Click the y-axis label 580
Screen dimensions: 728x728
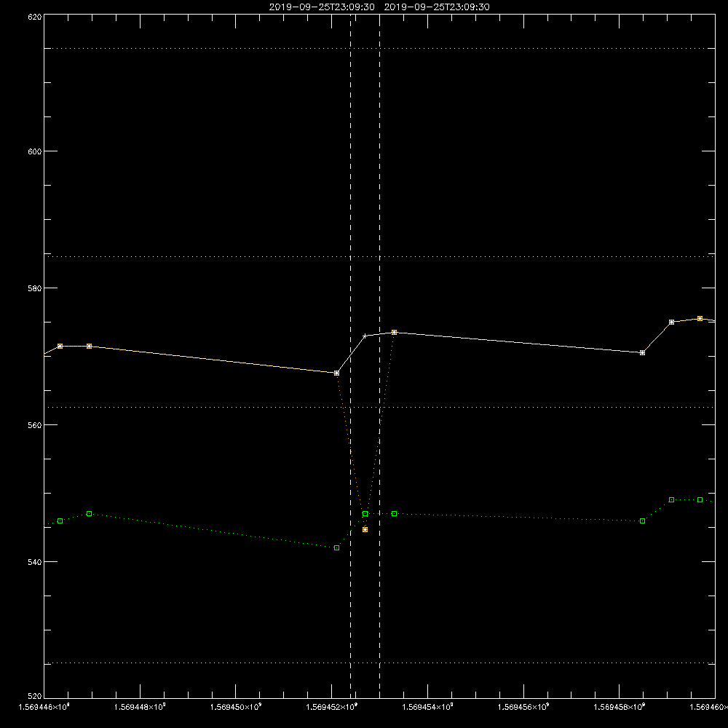coord(35,288)
